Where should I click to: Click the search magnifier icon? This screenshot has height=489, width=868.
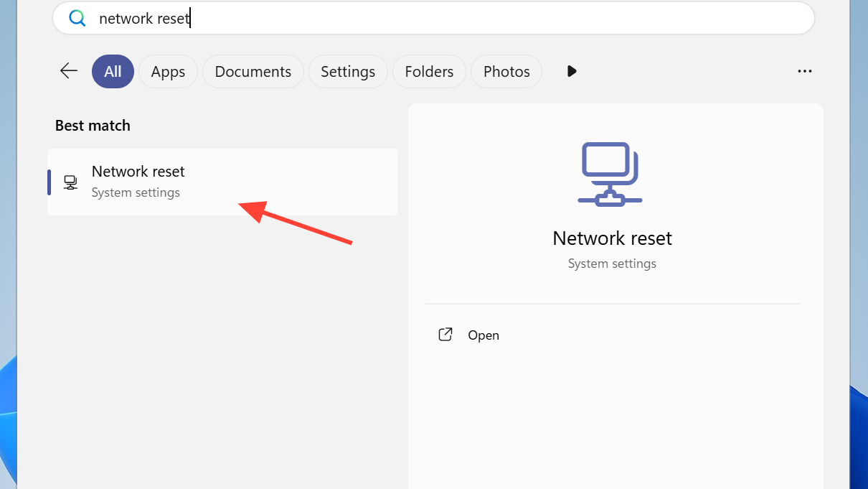(77, 18)
